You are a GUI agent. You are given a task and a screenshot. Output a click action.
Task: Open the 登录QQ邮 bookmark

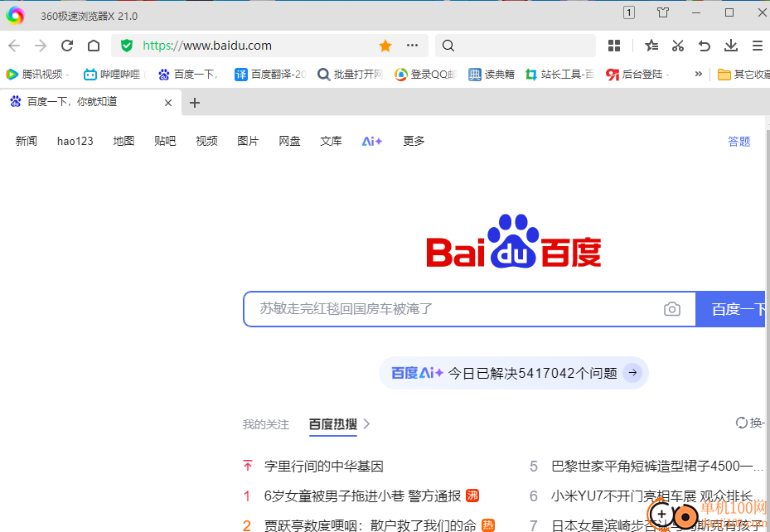[x=426, y=74]
